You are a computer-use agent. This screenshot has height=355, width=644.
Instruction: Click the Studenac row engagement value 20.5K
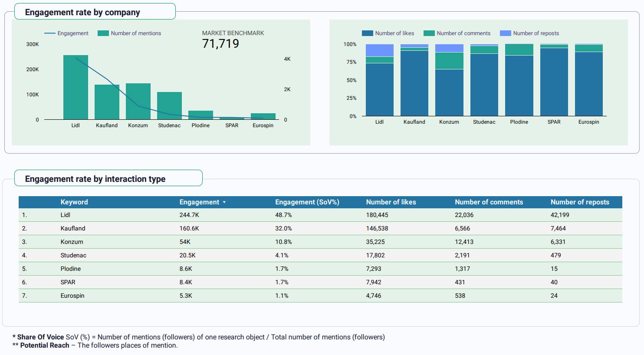tap(187, 255)
